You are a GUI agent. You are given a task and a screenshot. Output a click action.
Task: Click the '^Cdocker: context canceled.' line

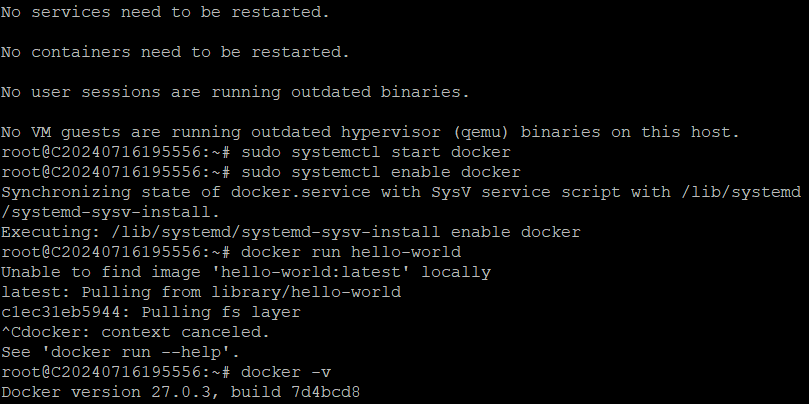click(x=135, y=332)
